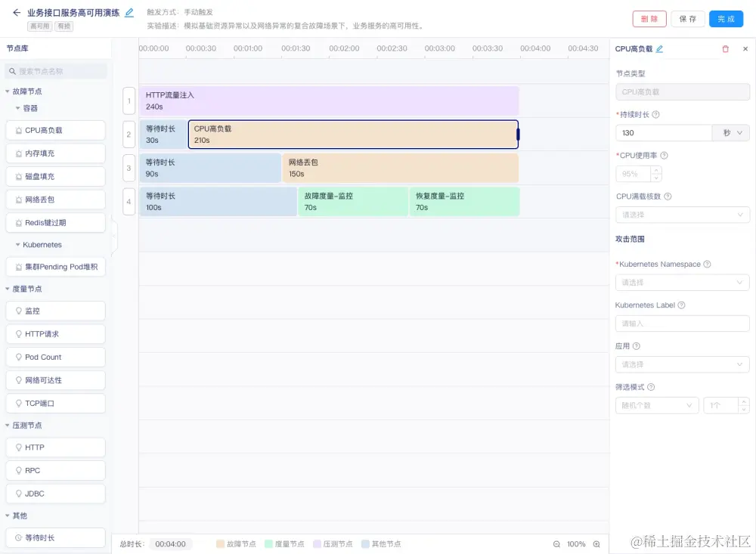
Task: Edit the CPU高负载 panel name with the pencil icon
Action: 659,48
